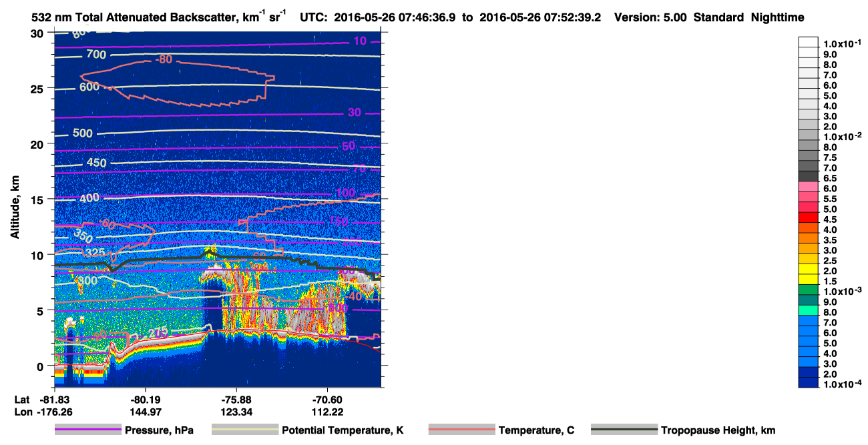
Task: Click the 700 potential temperature contour label
Action: [x=97, y=54]
